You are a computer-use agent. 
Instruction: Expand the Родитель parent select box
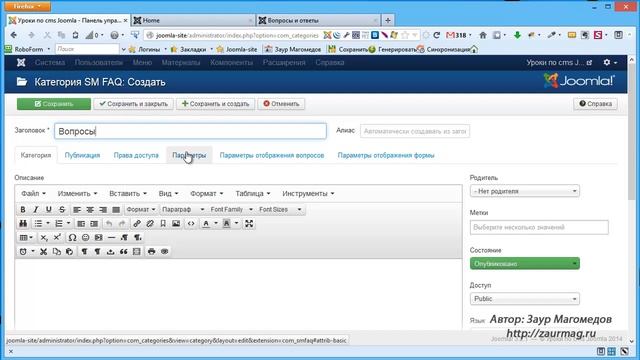point(524,191)
